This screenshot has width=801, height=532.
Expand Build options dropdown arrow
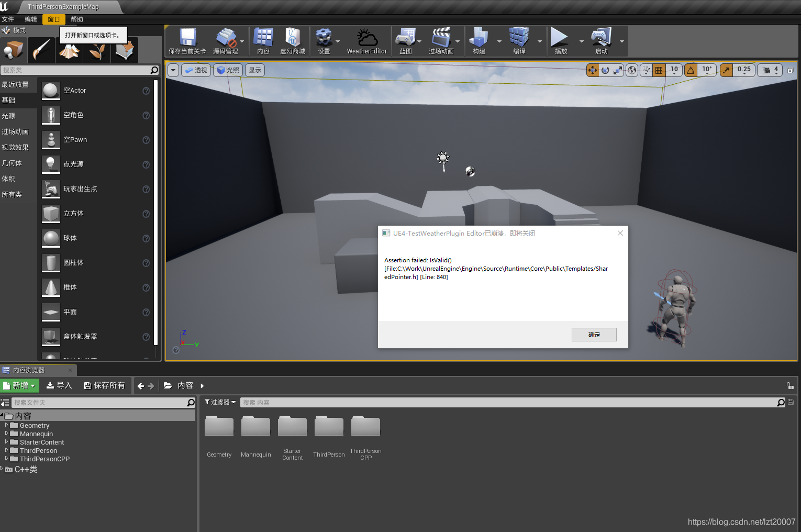(499, 41)
